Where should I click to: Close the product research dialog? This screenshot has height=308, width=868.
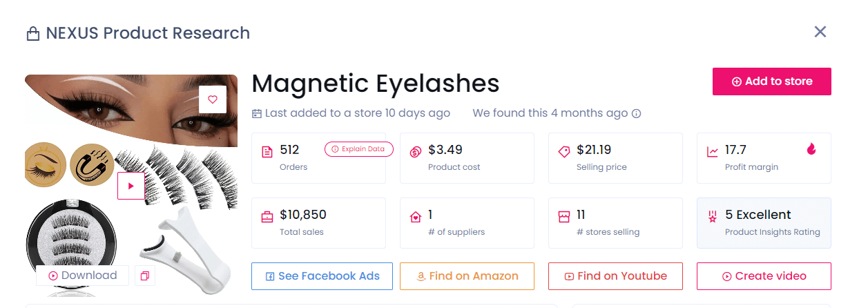820,32
